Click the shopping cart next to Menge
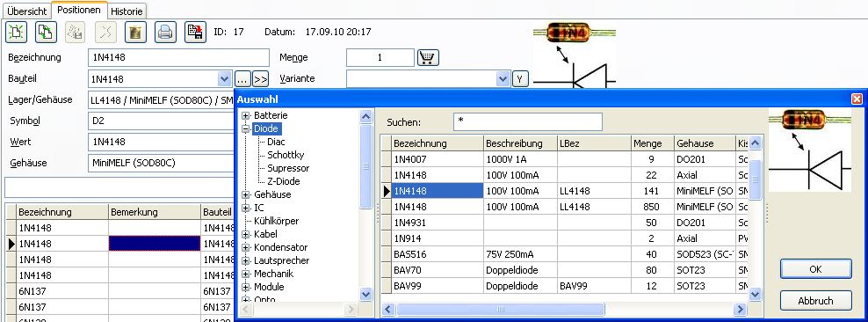868x322 pixels. [428, 58]
